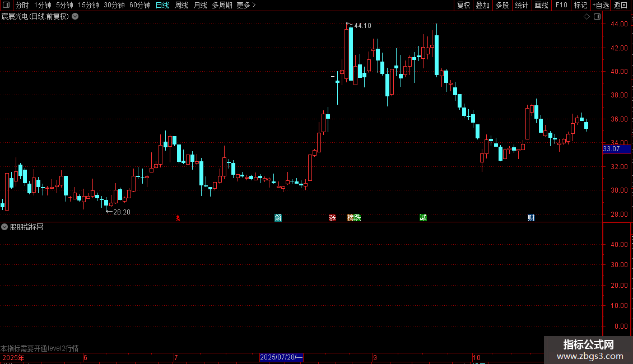Add stock via +自选 button

pos(601,5)
